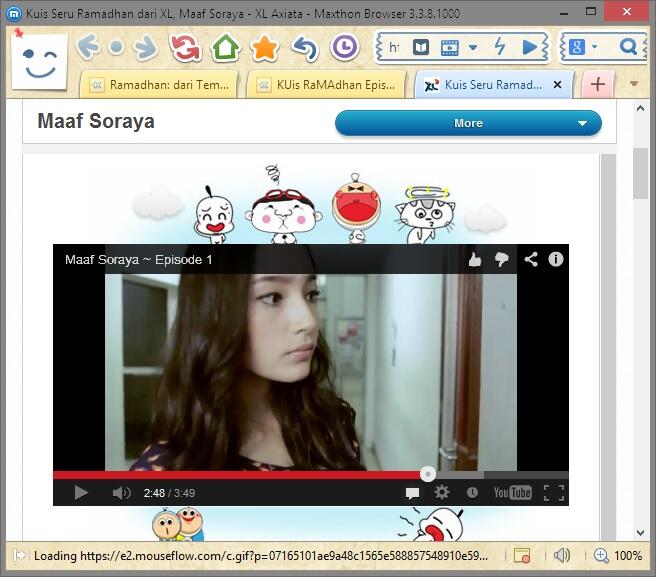The image size is (656, 577).
Task: Click the zoom magnifier in status bar
Action: [601, 556]
